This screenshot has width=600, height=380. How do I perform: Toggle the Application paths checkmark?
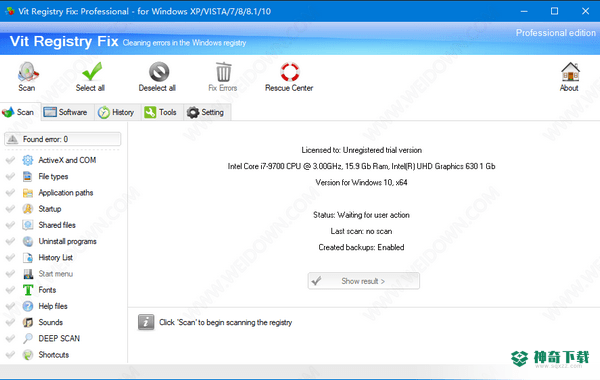pyautogui.click(x=10, y=192)
